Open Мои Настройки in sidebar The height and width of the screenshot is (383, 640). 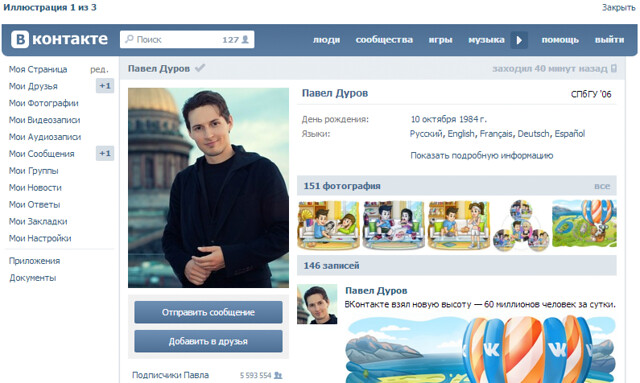(40, 238)
